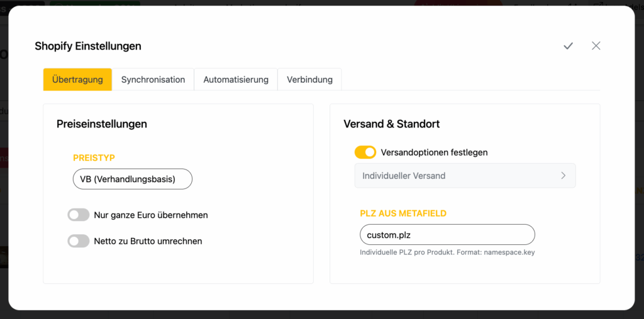Close the Shopify Einstellungen dialog
Viewport: 644px width, 319px height.
pyautogui.click(x=596, y=46)
